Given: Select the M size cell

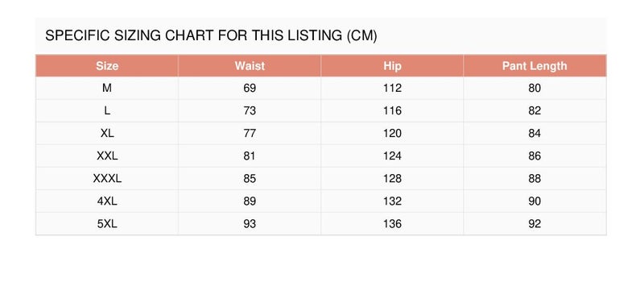Looking at the screenshot, I should (x=107, y=88).
